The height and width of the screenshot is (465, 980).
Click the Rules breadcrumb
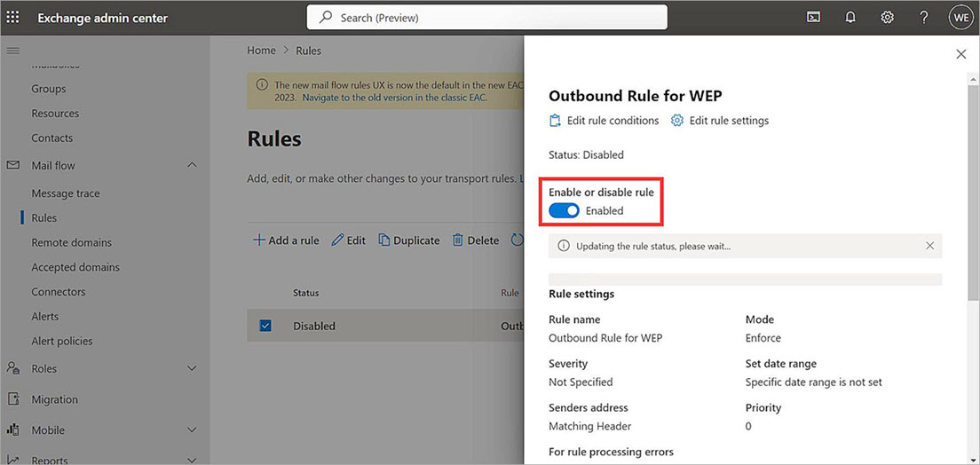pyautogui.click(x=308, y=51)
